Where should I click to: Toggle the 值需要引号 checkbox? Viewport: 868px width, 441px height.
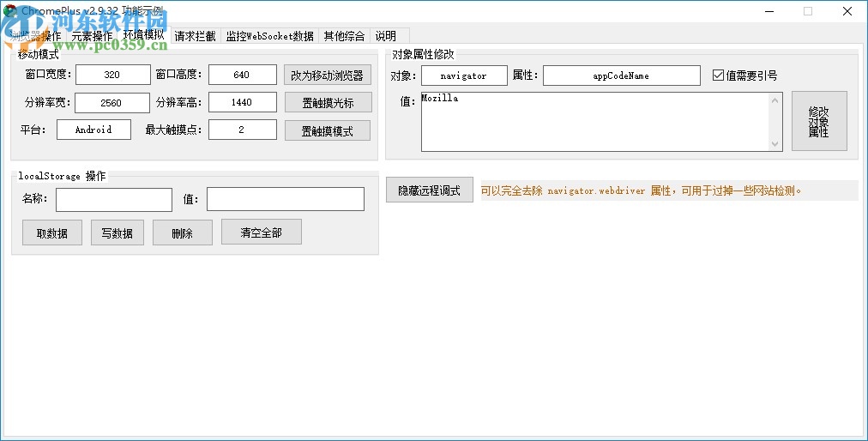tap(744, 76)
